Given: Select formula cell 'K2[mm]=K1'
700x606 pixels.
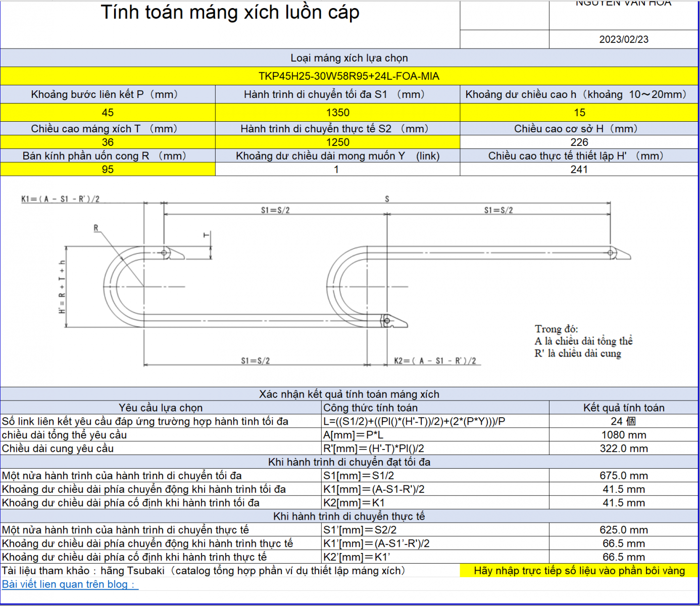Looking at the screenshot, I should pos(435,503).
